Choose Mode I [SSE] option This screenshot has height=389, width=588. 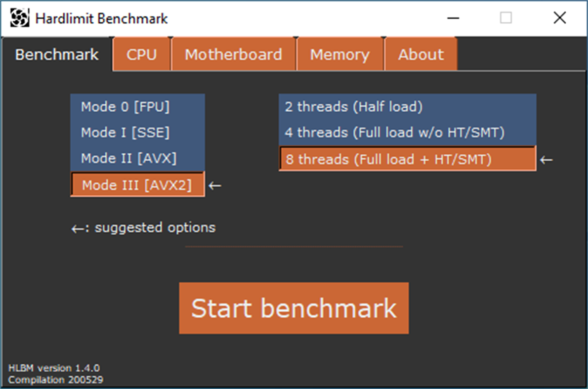(126, 132)
